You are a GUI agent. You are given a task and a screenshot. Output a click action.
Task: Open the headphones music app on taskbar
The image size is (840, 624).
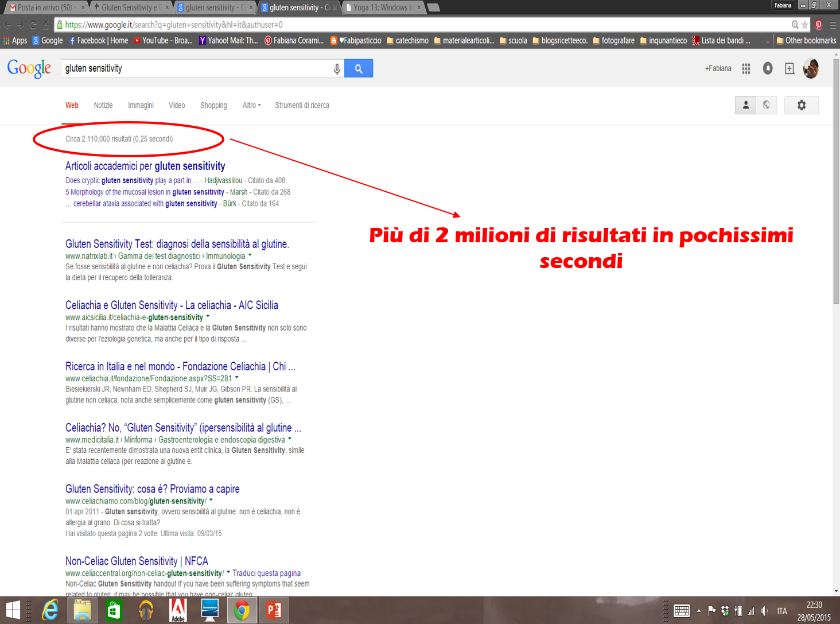tap(146, 610)
